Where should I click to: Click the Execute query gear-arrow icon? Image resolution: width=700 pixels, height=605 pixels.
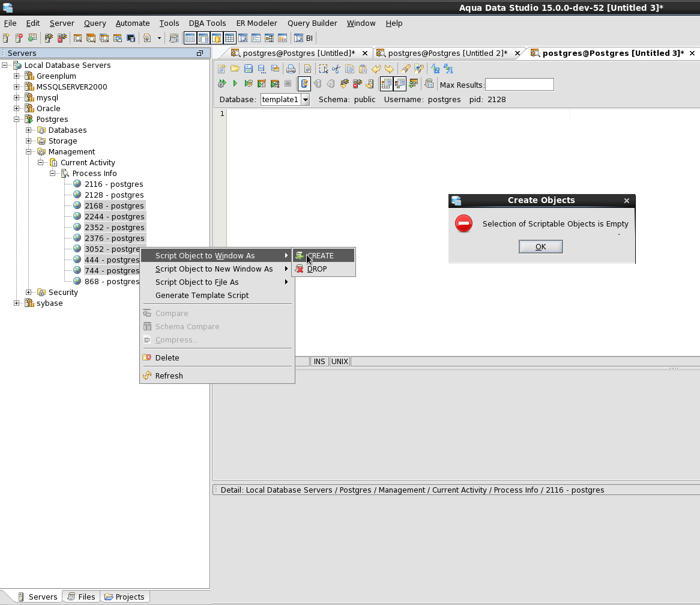[222, 84]
